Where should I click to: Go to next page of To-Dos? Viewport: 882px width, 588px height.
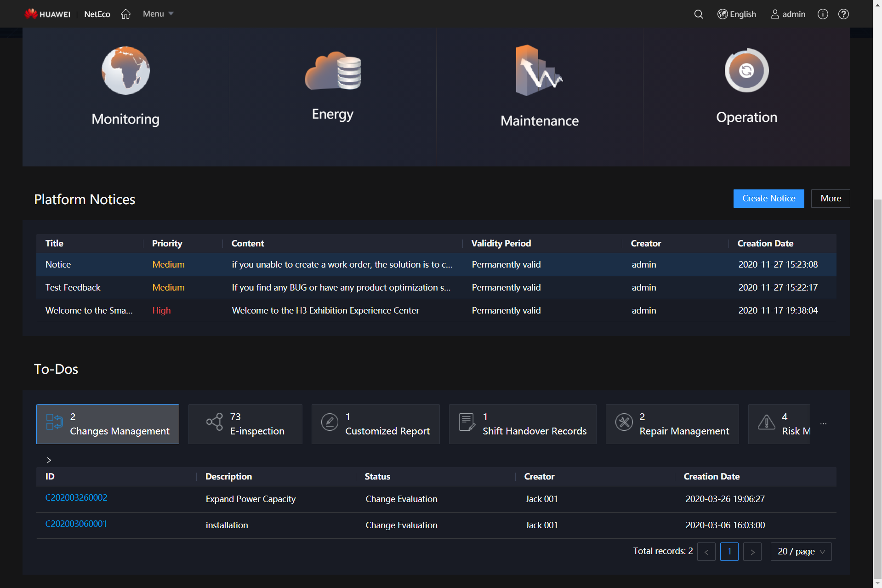click(x=752, y=552)
